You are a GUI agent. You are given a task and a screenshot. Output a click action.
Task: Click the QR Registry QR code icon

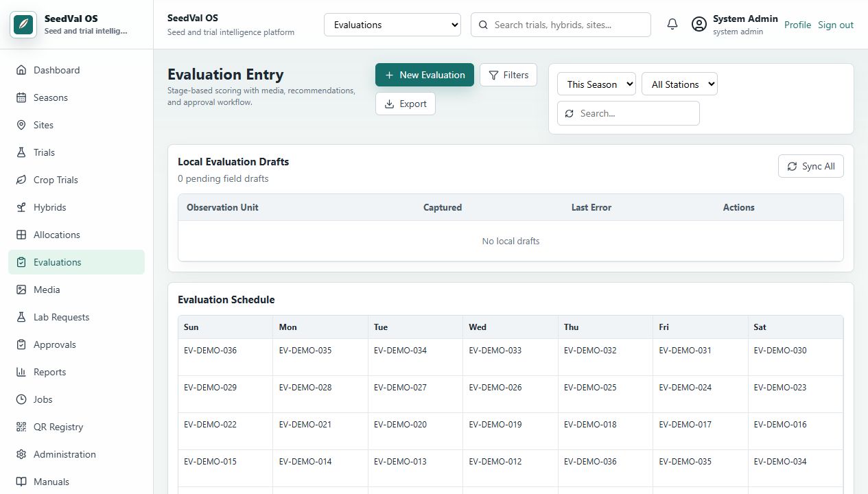[21, 427]
